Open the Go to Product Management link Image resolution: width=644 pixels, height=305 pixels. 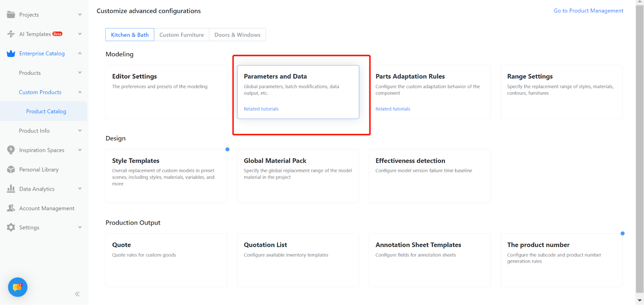(588, 11)
